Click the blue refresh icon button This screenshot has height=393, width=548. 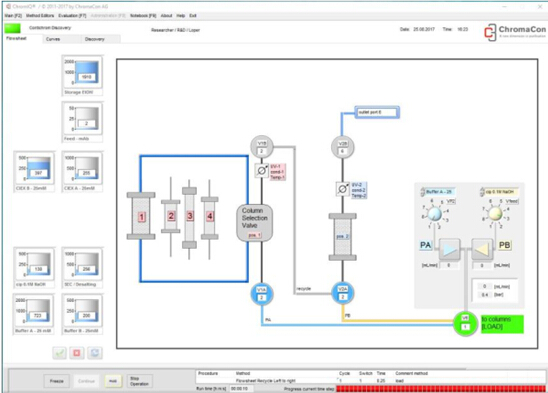(x=94, y=353)
